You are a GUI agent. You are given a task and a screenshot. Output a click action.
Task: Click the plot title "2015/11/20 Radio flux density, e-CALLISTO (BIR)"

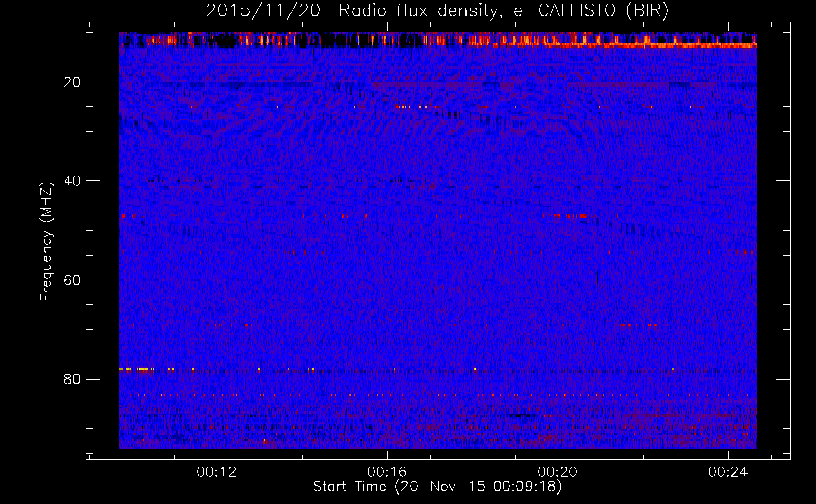point(437,11)
